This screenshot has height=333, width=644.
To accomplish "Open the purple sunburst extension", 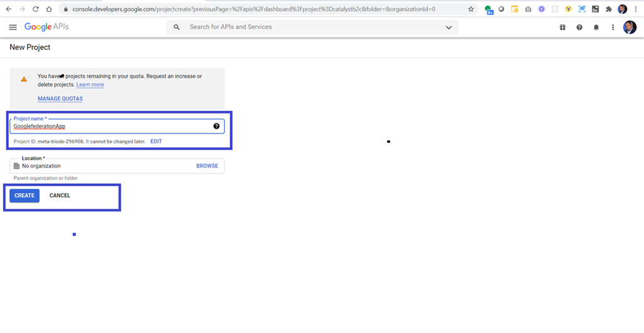I will click(541, 9).
